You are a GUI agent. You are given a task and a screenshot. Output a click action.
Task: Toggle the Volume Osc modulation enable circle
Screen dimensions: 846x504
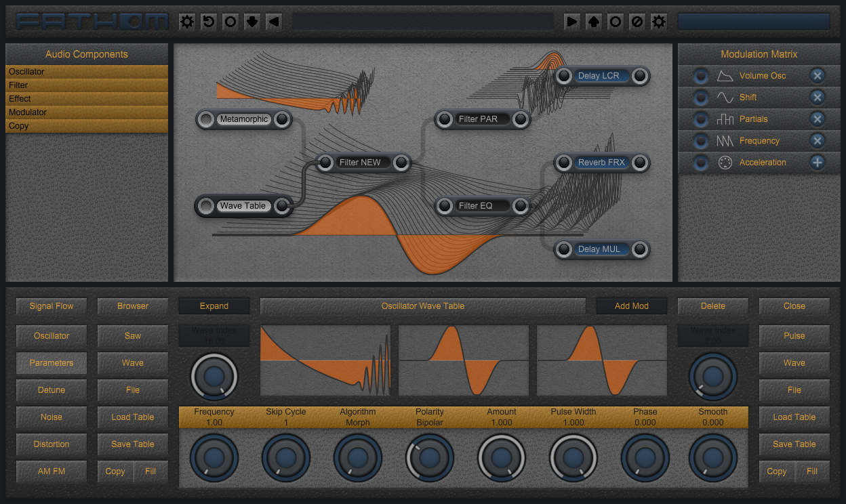701,76
